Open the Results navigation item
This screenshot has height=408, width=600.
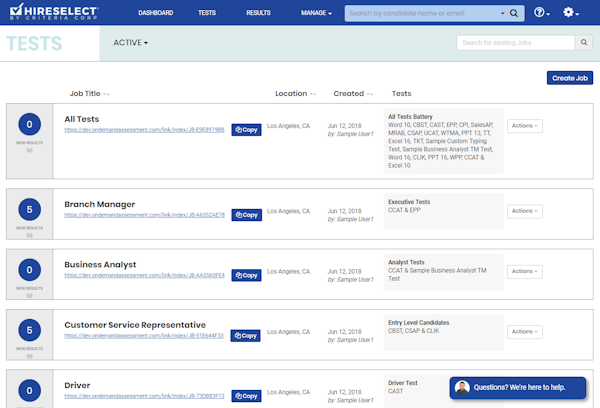click(x=258, y=13)
